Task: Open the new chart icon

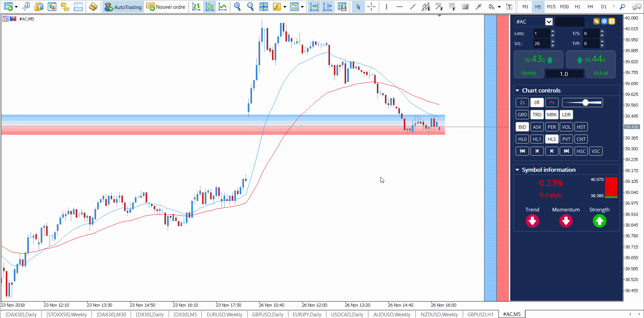Action: point(8,7)
